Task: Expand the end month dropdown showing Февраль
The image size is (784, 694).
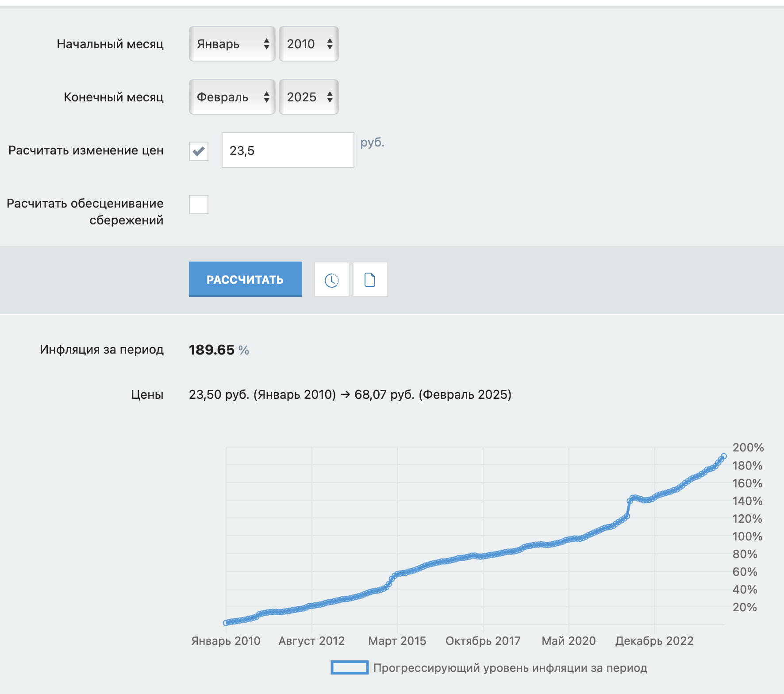Action: (232, 97)
